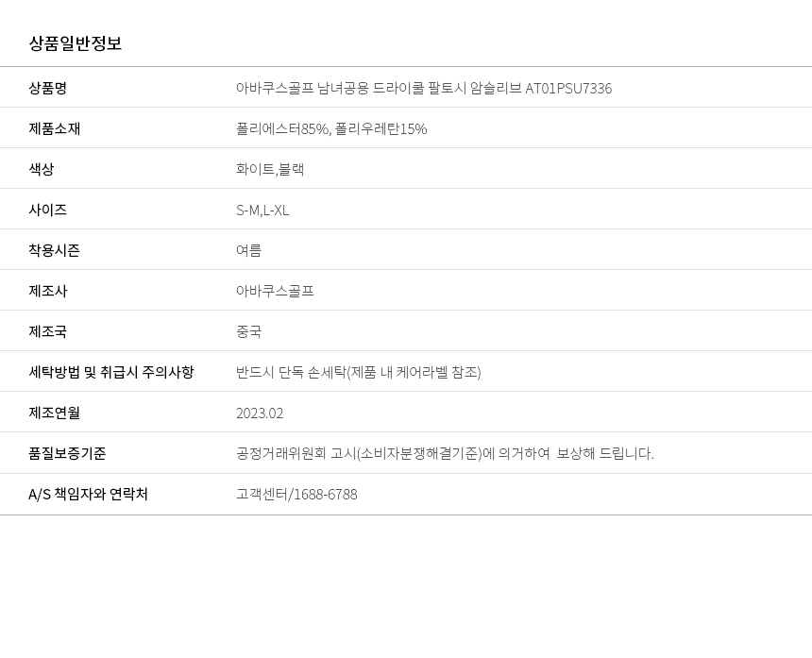Click the 2023.02 manufacture date
The image size is (812, 658).
(260, 413)
